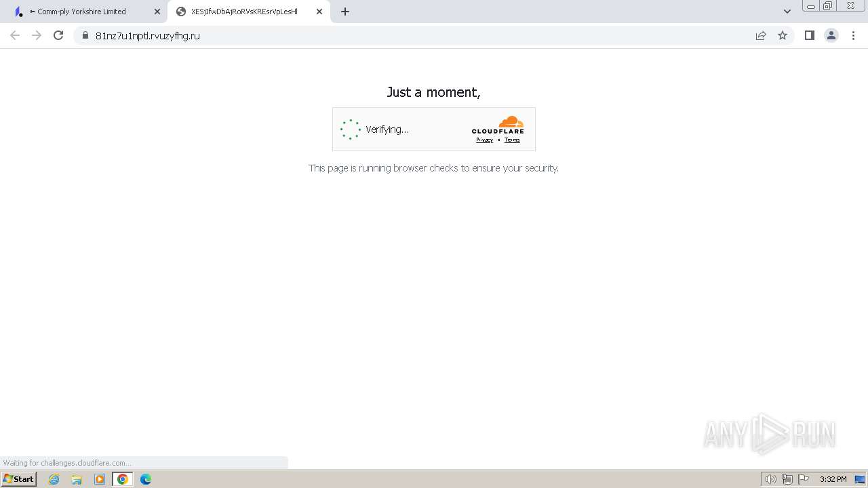Open the volume control tray icon
The image size is (868, 488).
771,479
